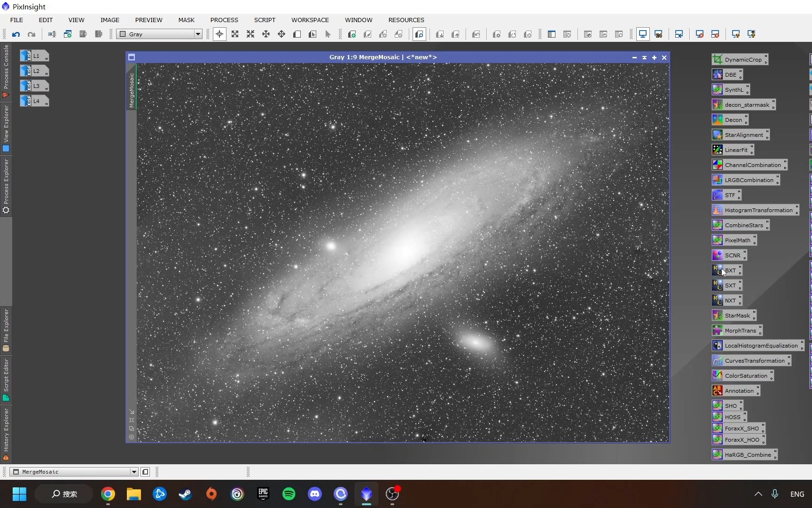812x508 pixels.
Task: Click the SynthL process icon
Action: [731, 90]
